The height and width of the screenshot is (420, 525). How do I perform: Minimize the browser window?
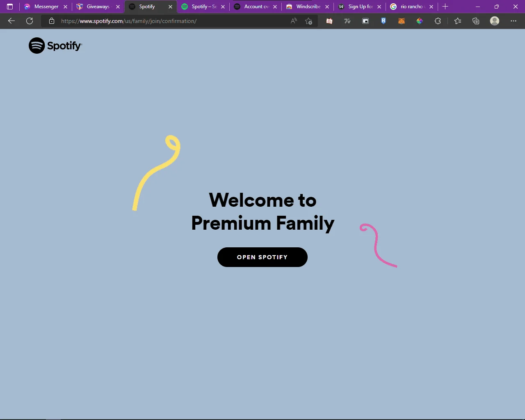[478, 7]
